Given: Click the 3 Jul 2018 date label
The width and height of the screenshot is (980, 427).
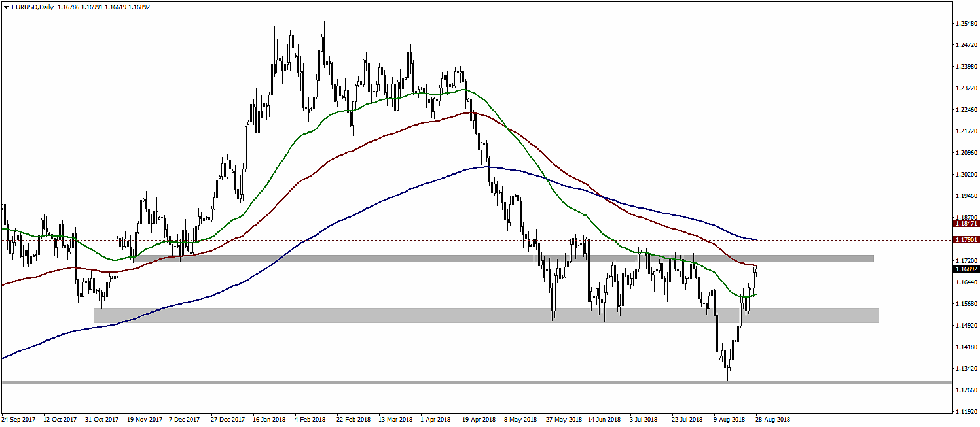Looking at the screenshot, I should click(645, 420).
